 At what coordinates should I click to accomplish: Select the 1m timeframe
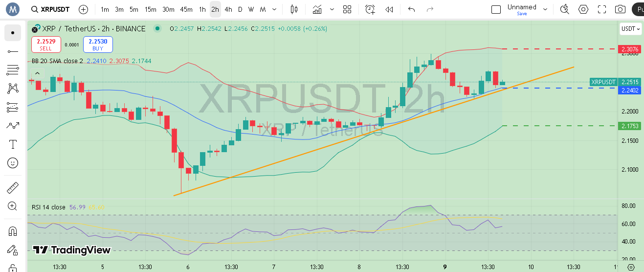pyautogui.click(x=105, y=9)
